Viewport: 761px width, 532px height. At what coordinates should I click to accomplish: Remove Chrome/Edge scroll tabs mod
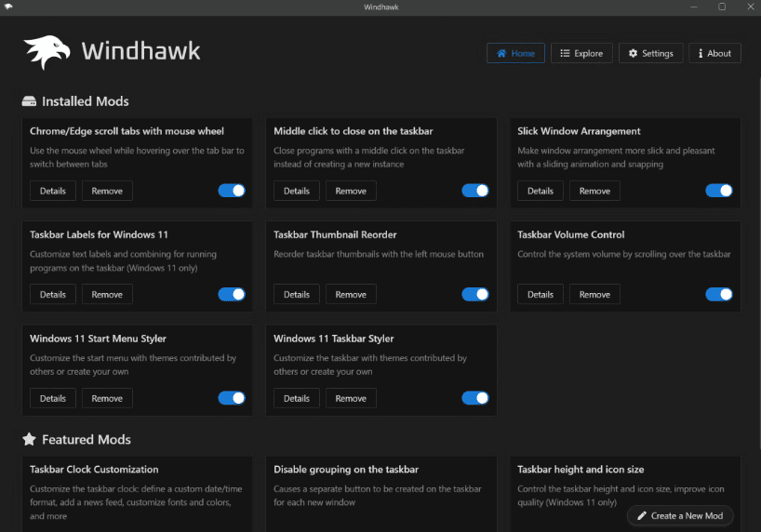(107, 191)
